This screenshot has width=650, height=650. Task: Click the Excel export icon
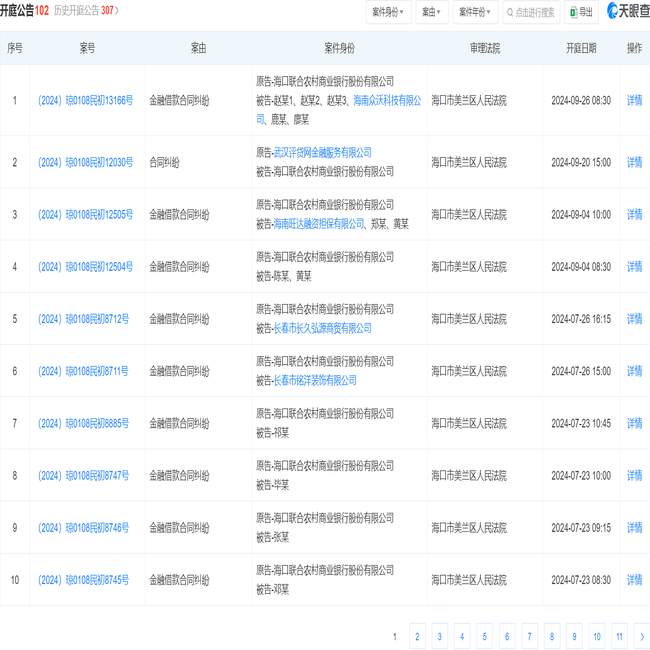(x=573, y=12)
